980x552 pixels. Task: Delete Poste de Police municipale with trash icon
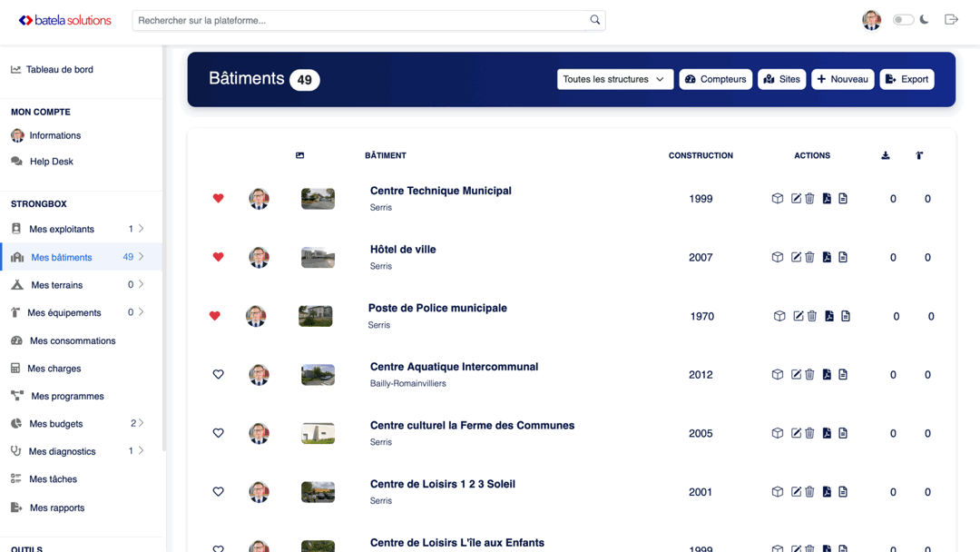(812, 316)
